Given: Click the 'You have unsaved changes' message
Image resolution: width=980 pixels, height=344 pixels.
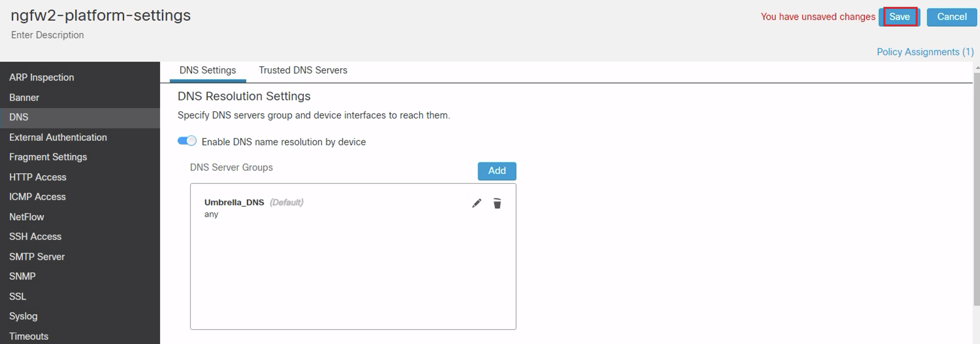Looking at the screenshot, I should point(818,17).
